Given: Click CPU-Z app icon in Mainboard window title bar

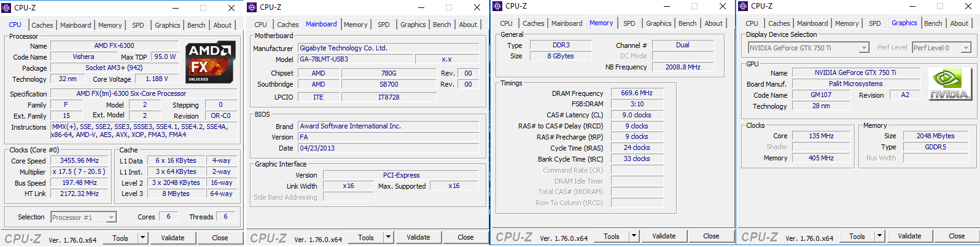Looking at the screenshot, I should pos(252,7).
